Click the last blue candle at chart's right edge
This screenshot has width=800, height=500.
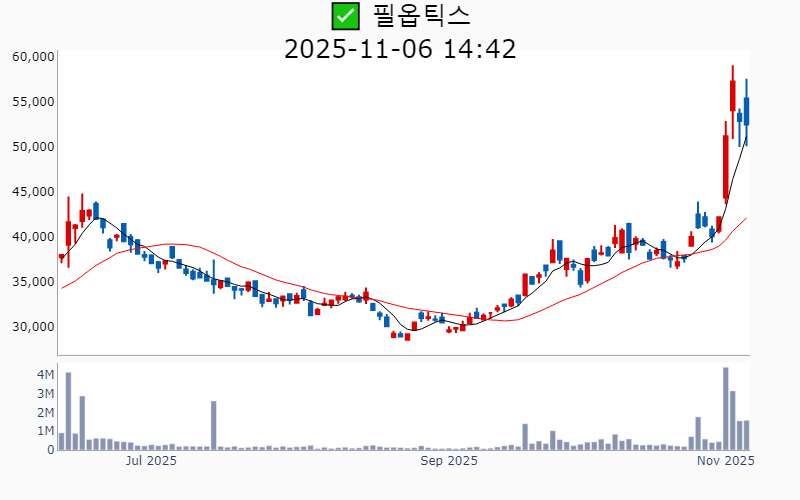[x=746, y=111]
